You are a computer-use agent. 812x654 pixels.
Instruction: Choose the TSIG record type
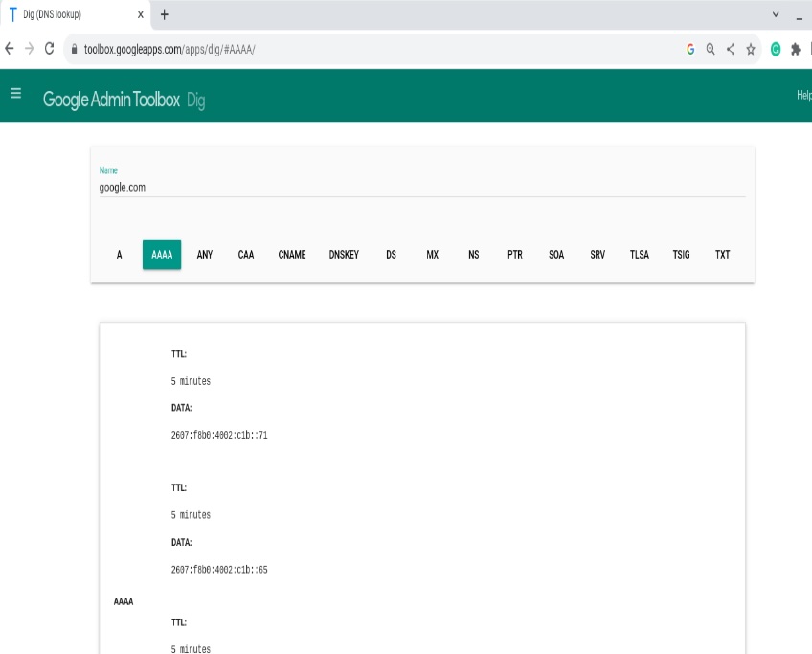point(681,255)
